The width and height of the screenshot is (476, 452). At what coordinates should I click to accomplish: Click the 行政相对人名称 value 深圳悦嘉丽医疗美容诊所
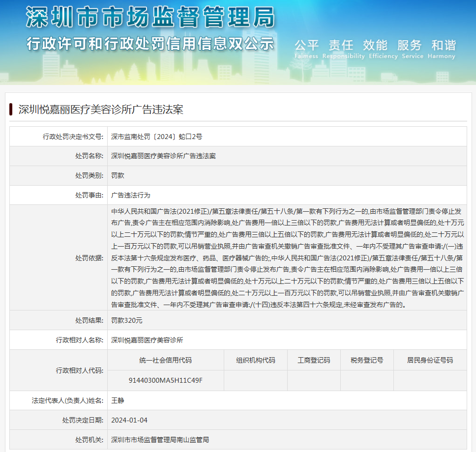(147, 340)
